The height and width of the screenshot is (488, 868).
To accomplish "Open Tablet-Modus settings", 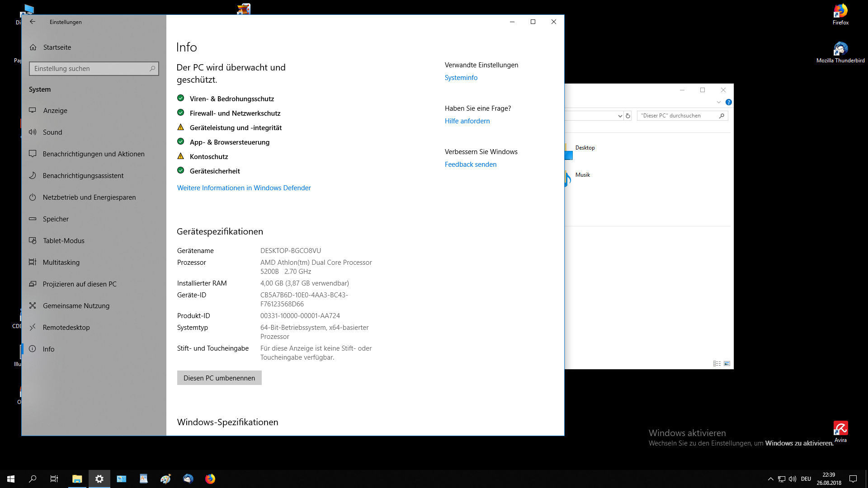I will 63,241.
